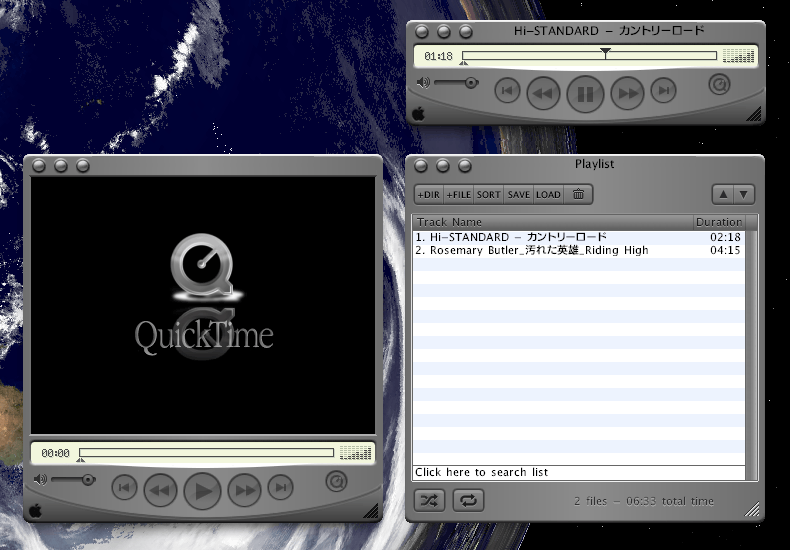Click Apple logo in Hi-STANDARD player window

tap(418, 114)
